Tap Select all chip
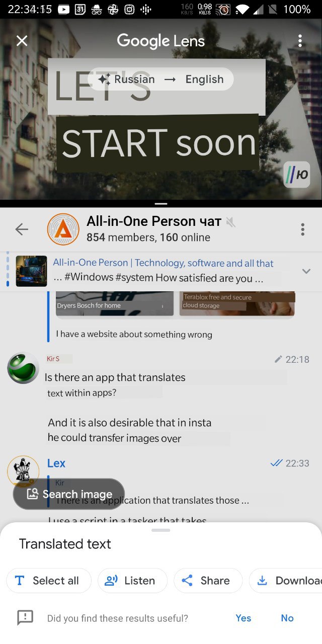The image size is (322, 644). pos(48,581)
